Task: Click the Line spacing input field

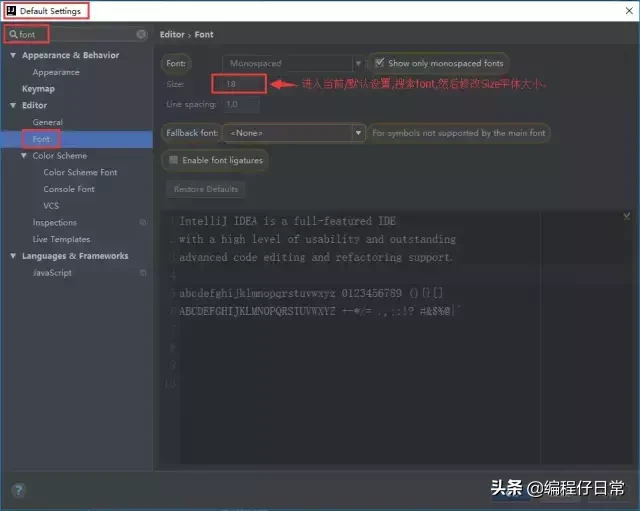Action: pyautogui.click(x=241, y=104)
